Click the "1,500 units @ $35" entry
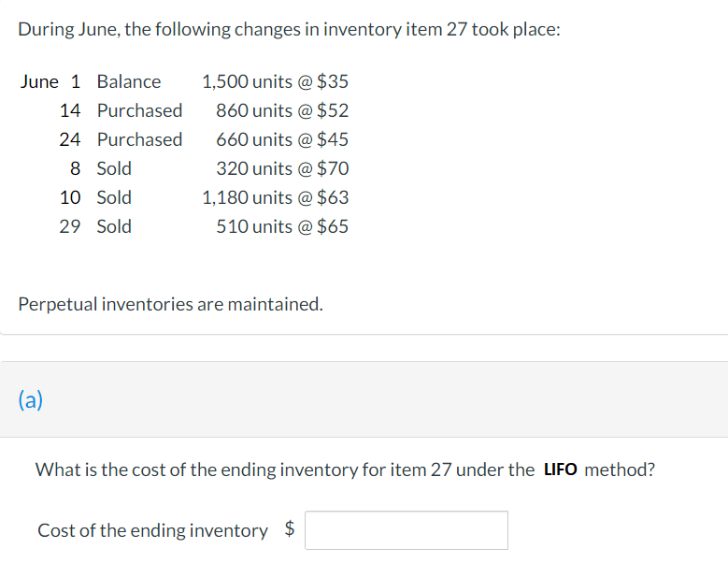The image size is (728, 578). click(x=275, y=81)
